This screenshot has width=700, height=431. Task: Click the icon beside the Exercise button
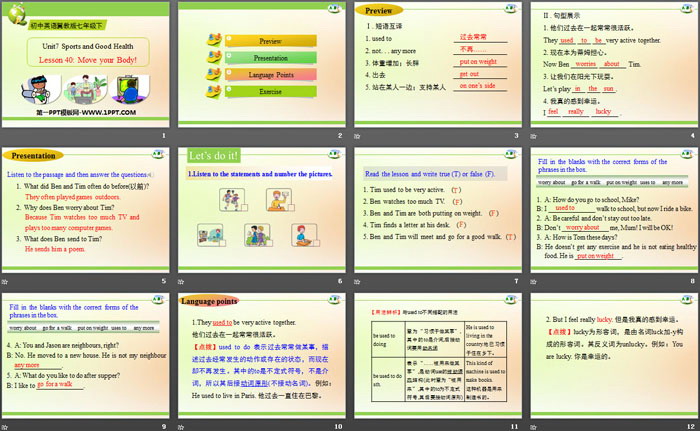pos(213,91)
